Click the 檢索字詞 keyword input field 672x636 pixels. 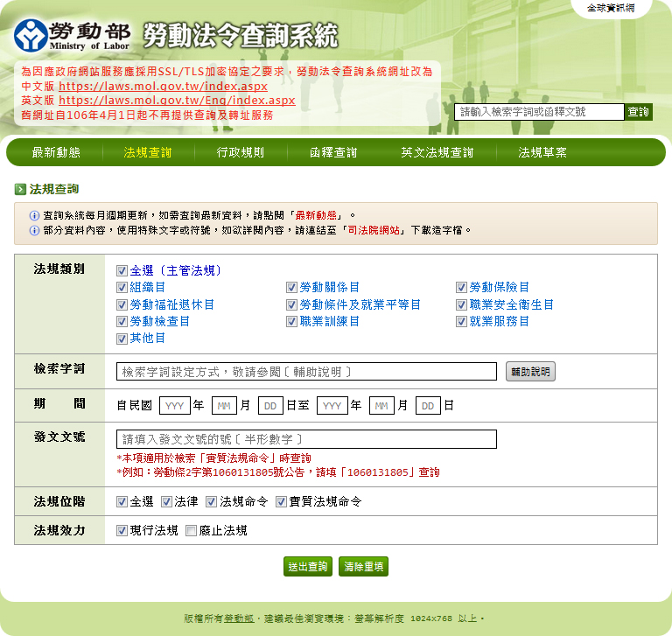pyautogui.click(x=306, y=372)
